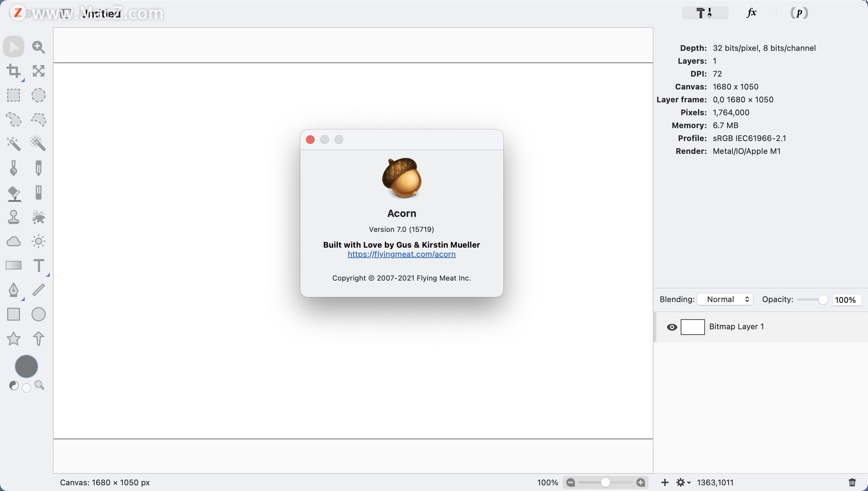Open the foreground color well
The width and height of the screenshot is (868, 491).
point(26,366)
